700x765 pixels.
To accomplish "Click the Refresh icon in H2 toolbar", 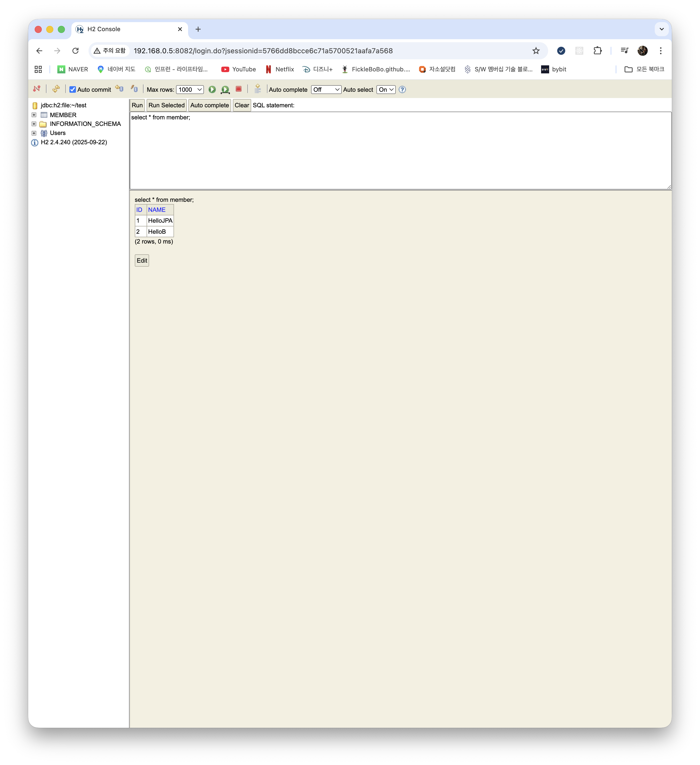I will pyautogui.click(x=56, y=89).
